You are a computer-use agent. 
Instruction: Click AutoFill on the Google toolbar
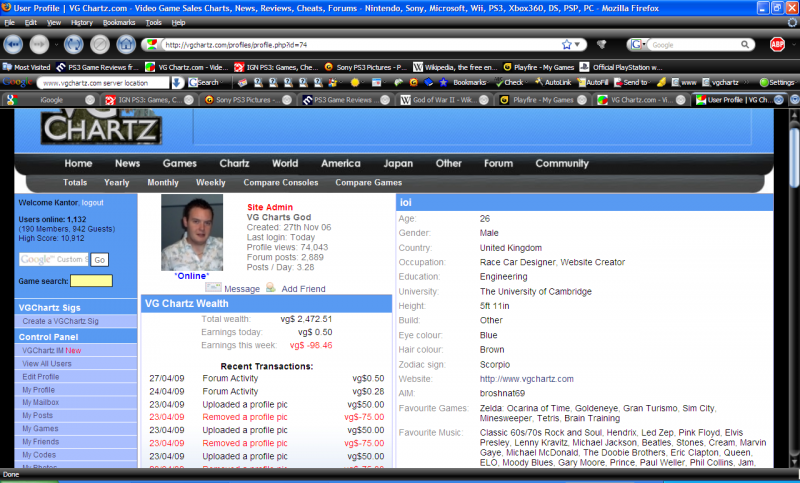click(593, 83)
